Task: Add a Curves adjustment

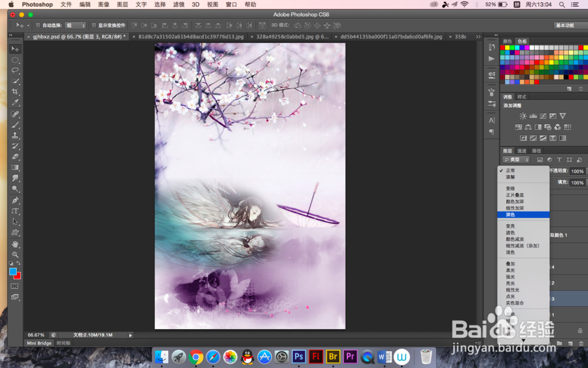Action: [543, 116]
